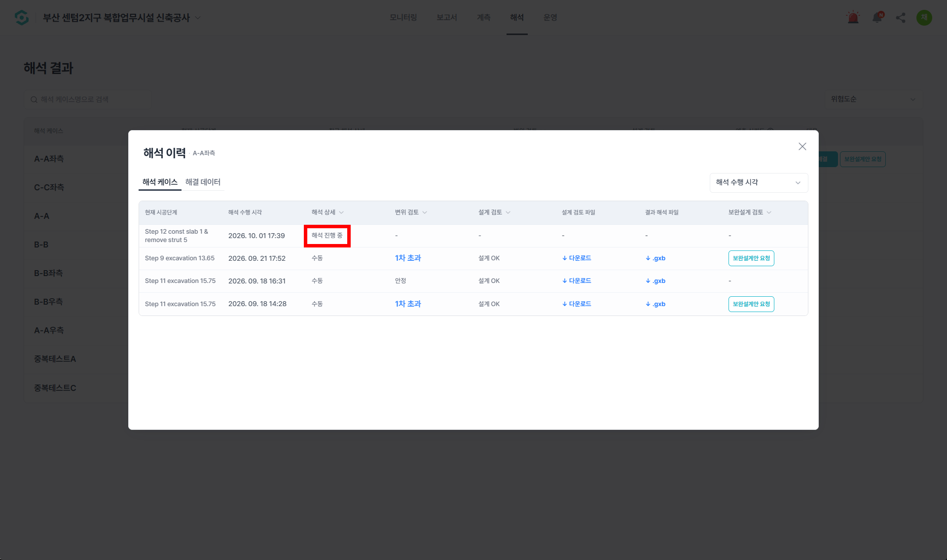Screen dimensions: 947x560
Task: Close the 해석 이력 dialog
Action: coord(802,146)
